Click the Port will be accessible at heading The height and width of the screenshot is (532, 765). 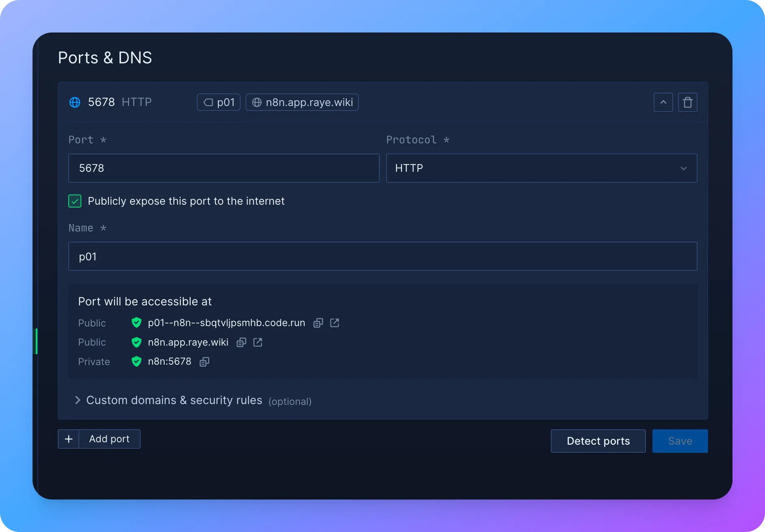pyautogui.click(x=145, y=301)
